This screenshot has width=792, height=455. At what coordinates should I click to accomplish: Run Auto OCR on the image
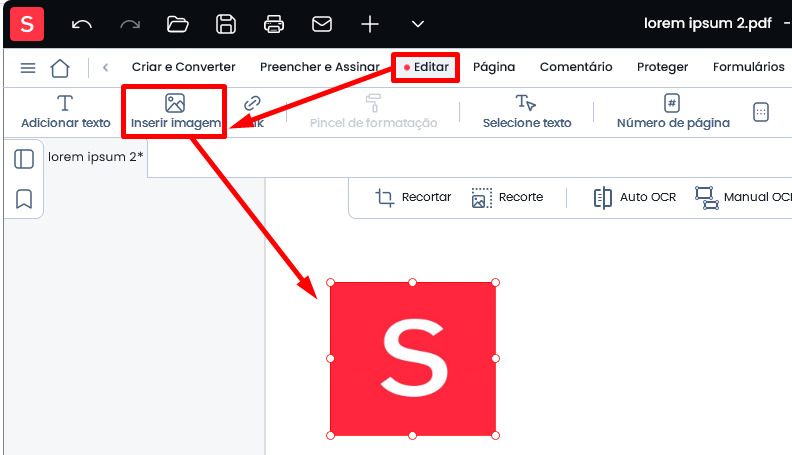point(634,197)
